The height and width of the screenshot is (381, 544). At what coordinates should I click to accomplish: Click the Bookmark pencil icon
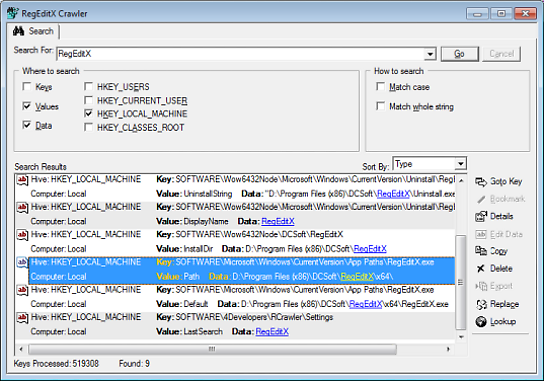(481, 199)
